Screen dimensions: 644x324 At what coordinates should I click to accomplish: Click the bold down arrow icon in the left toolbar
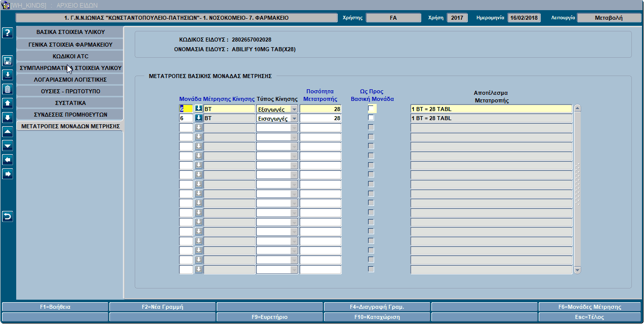(8, 118)
